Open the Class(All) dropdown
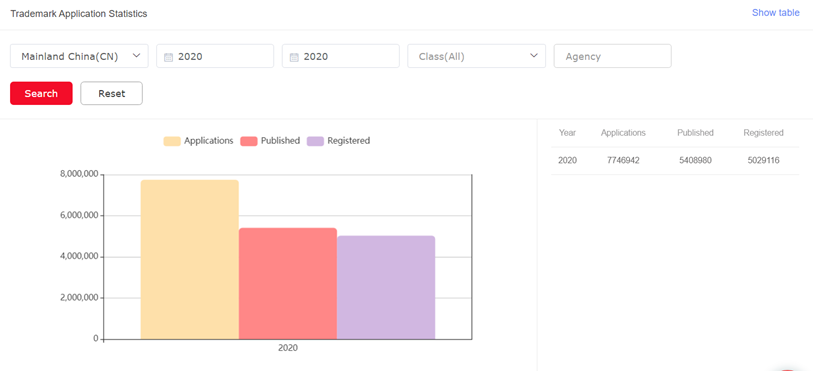This screenshot has width=813, height=371. tap(476, 56)
